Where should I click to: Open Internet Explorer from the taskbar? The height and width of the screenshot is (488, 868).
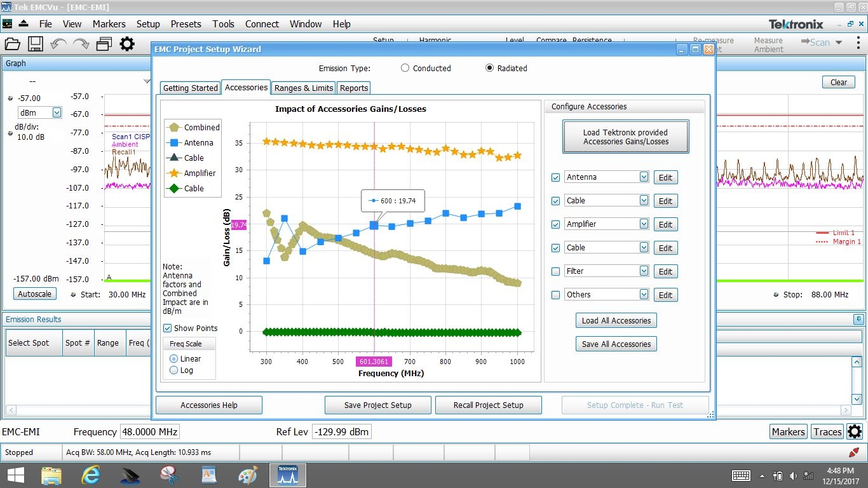coord(91,475)
